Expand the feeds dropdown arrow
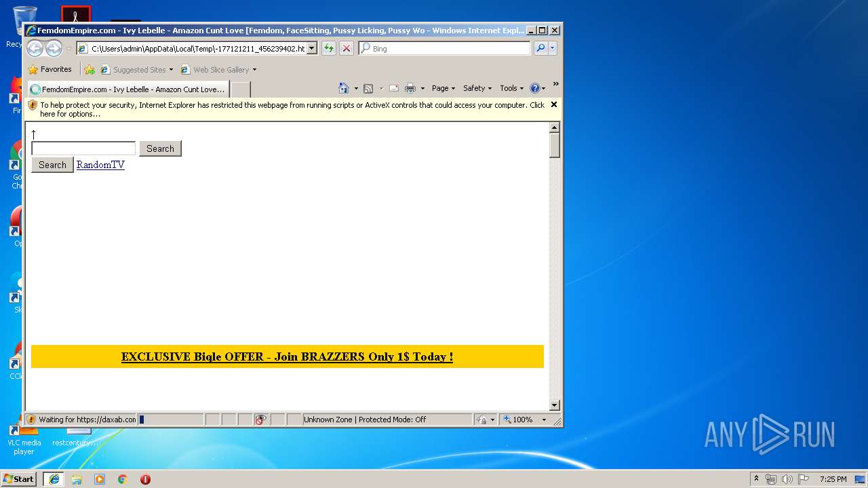Image resolution: width=868 pixels, height=488 pixels. (381, 88)
